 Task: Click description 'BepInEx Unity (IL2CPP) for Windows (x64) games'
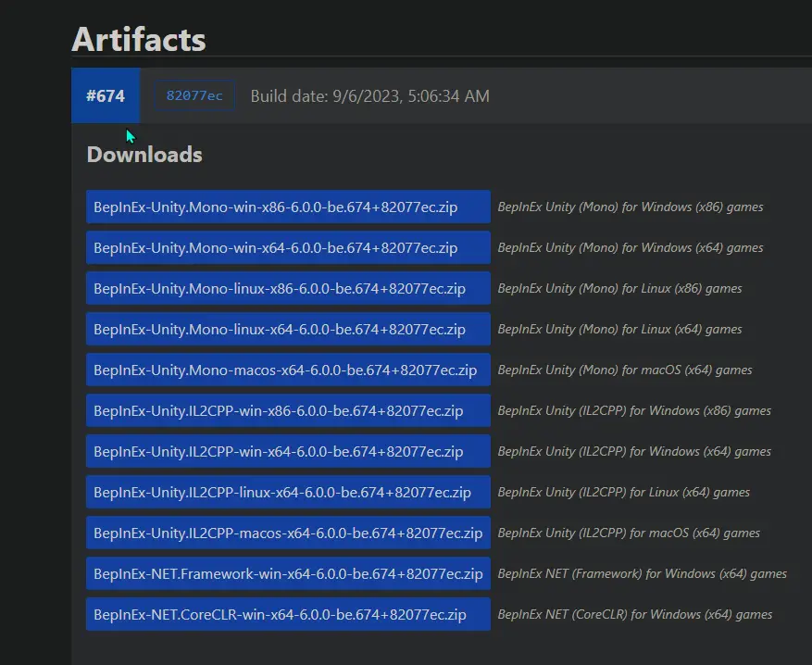pos(634,451)
